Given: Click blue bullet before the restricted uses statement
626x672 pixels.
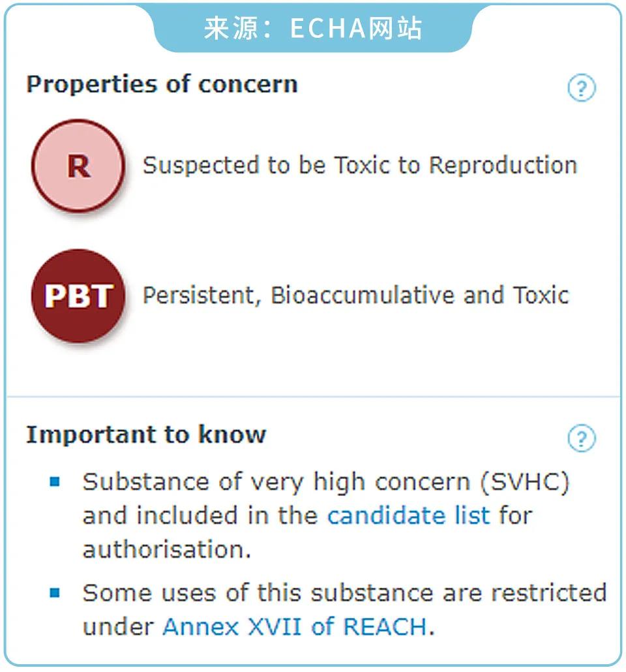Looking at the screenshot, I should pos(55,593).
